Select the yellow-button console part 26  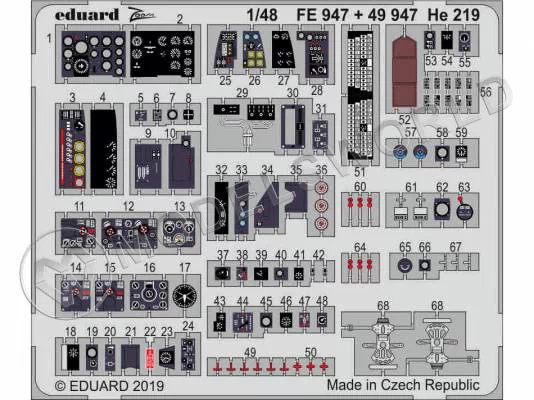coord(255,50)
